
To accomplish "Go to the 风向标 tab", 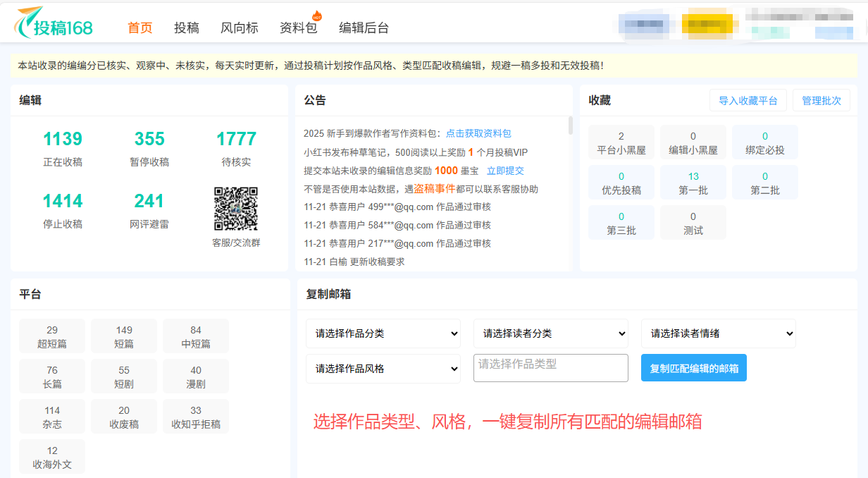I will point(240,27).
